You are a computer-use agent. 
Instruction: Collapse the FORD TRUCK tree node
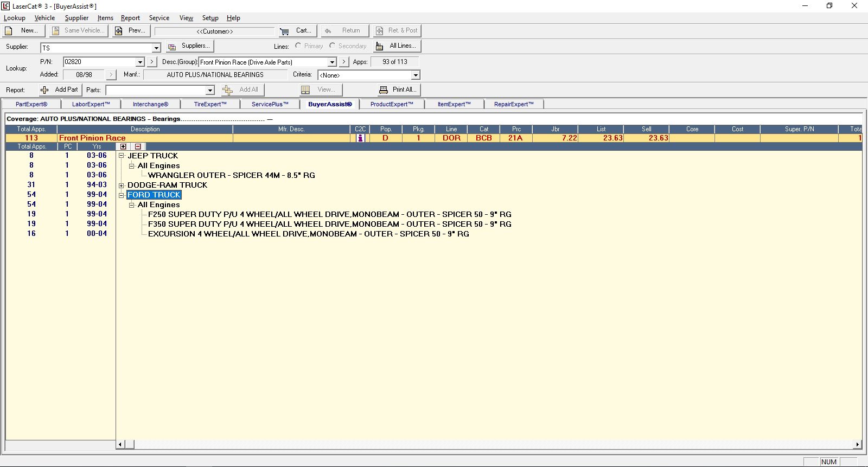tap(122, 195)
